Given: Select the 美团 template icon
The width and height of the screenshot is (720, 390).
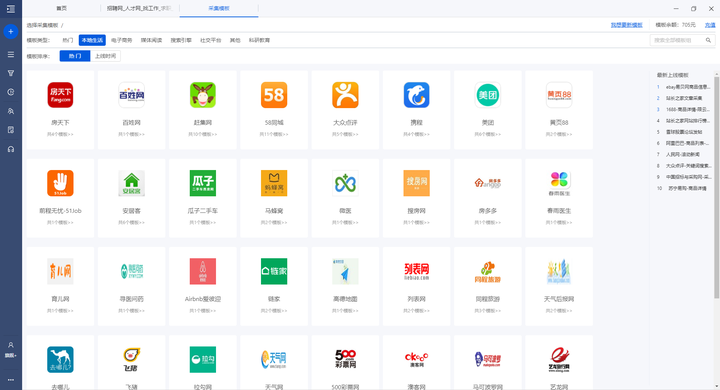Looking at the screenshot, I should (488, 95).
